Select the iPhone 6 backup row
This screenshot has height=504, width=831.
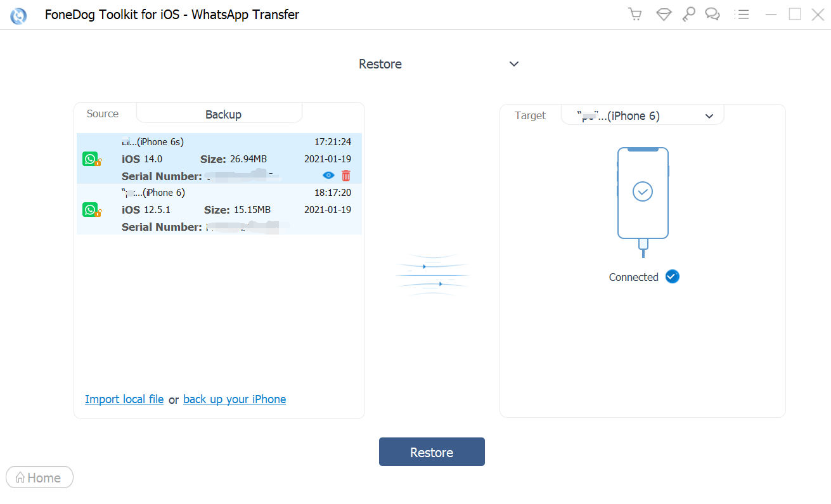coord(219,209)
